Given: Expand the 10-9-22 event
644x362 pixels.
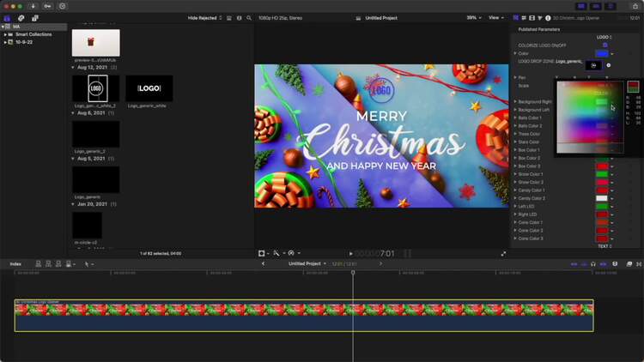Looking at the screenshot, I should [x=5, y=42].
